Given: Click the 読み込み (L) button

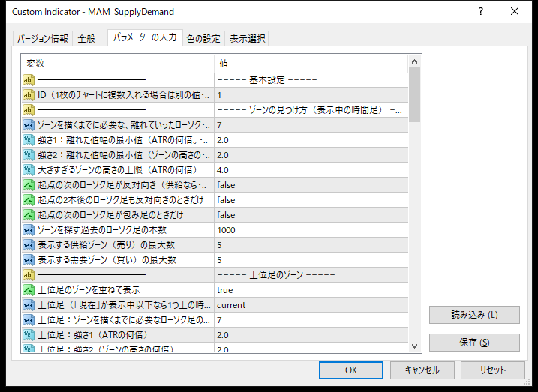Looking at the screenshot, I should pos(474,315).
